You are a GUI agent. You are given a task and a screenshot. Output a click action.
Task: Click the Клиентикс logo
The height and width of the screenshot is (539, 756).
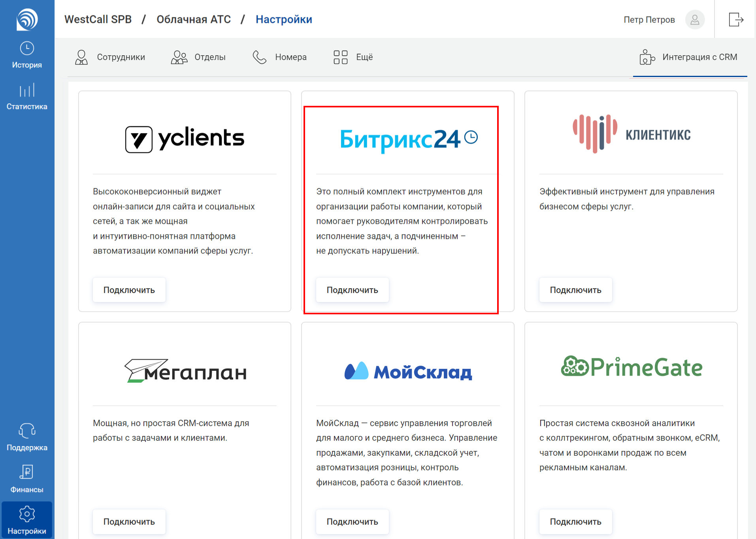[x=632, y=134]
